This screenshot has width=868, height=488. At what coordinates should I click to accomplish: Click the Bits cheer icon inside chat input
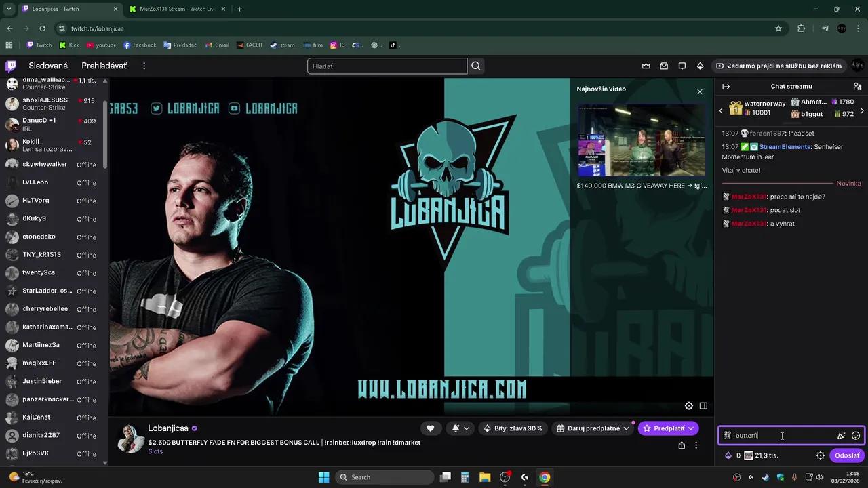coord(842,436)
